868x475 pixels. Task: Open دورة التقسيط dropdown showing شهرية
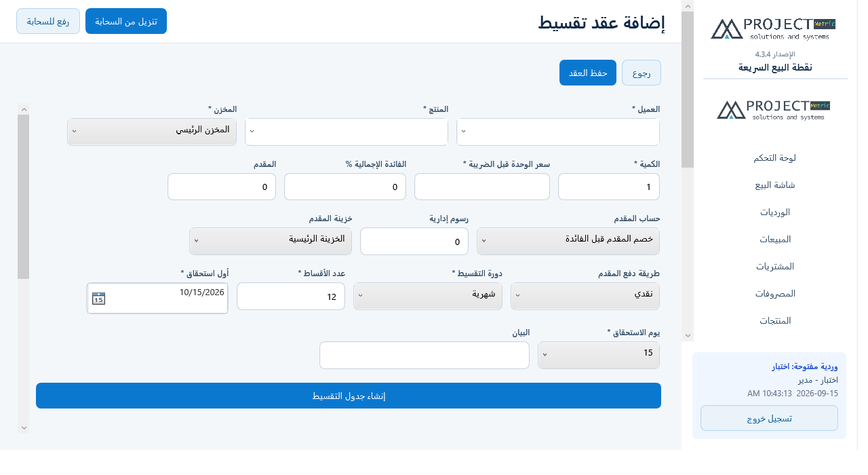pos(428,296)
